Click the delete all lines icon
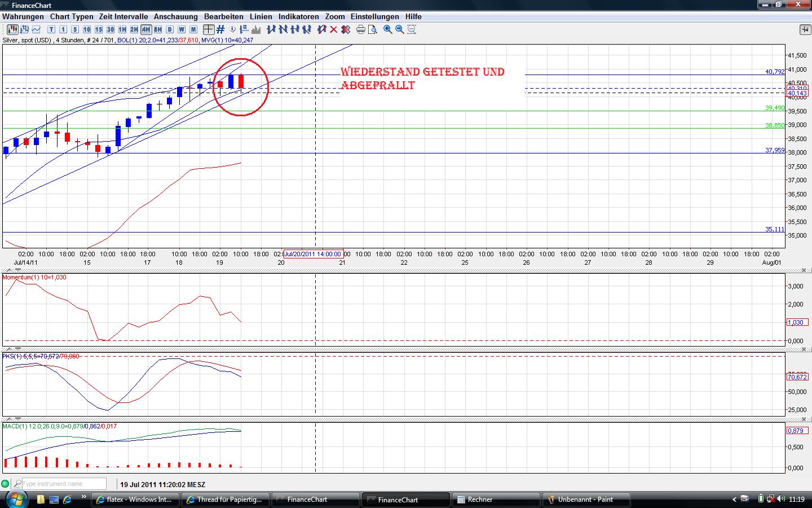Image resolution: width=812 pixels, height=508 pixels. point(346,29)
